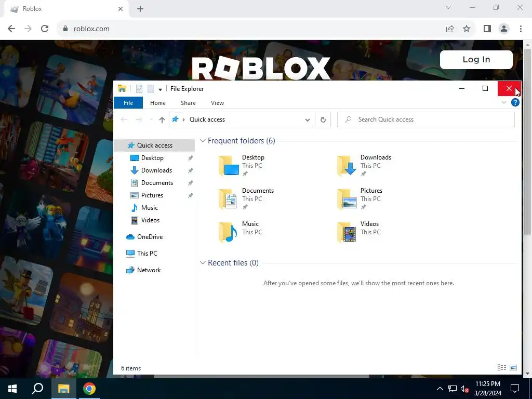Screen dimensions: 532x399
Task: Switch to the View ribbon tab
Action: 217,103
